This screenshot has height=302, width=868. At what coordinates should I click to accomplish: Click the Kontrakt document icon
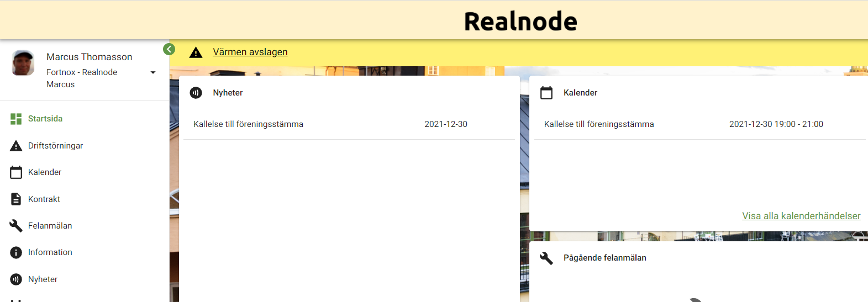click(x=16, y=199)
